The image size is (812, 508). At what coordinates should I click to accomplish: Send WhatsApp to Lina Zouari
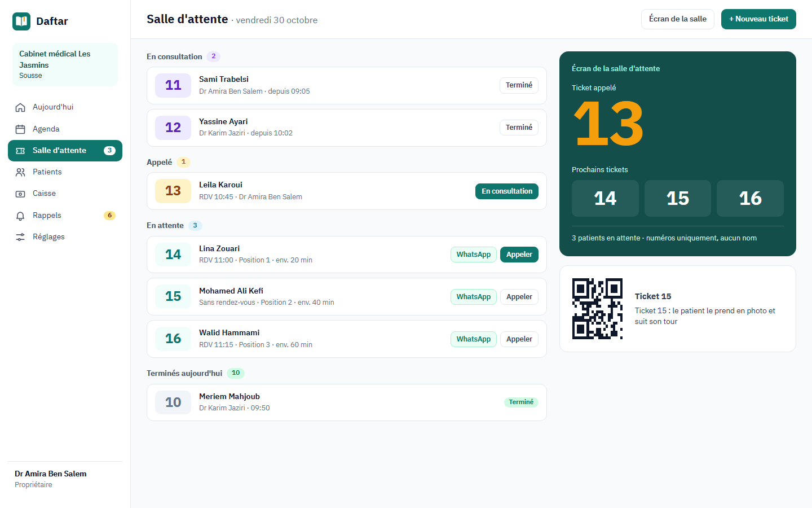point(474,255)
